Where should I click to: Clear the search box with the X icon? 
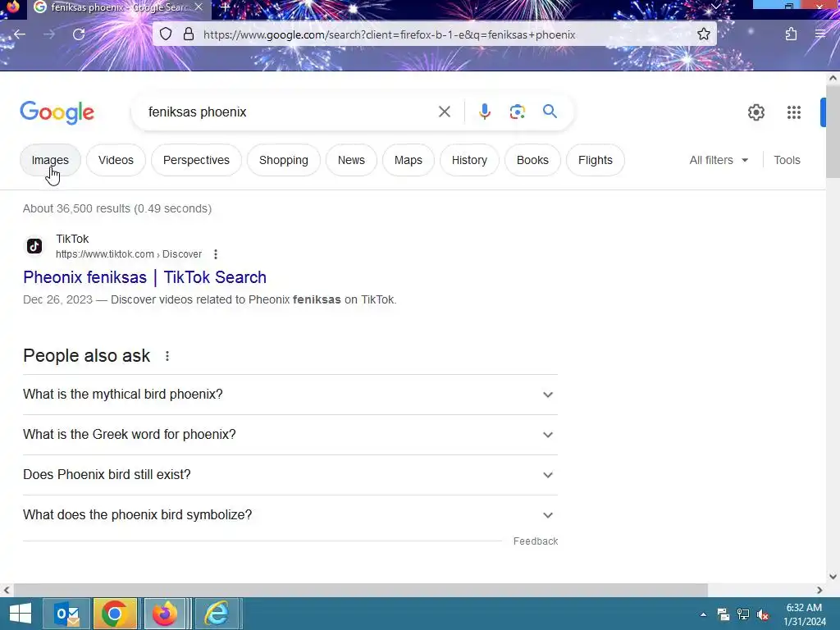point(444,112)
